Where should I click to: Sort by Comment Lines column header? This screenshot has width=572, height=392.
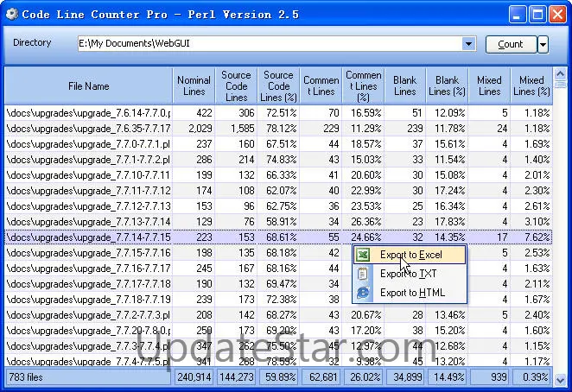[321, 86]
